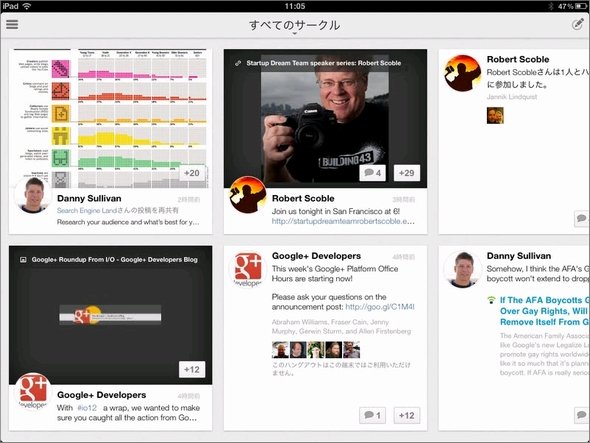Open +20 count on Danny Sullivan chart post
Image resolution: width=590 pixels, height=443 pixels.
(192, 173)
